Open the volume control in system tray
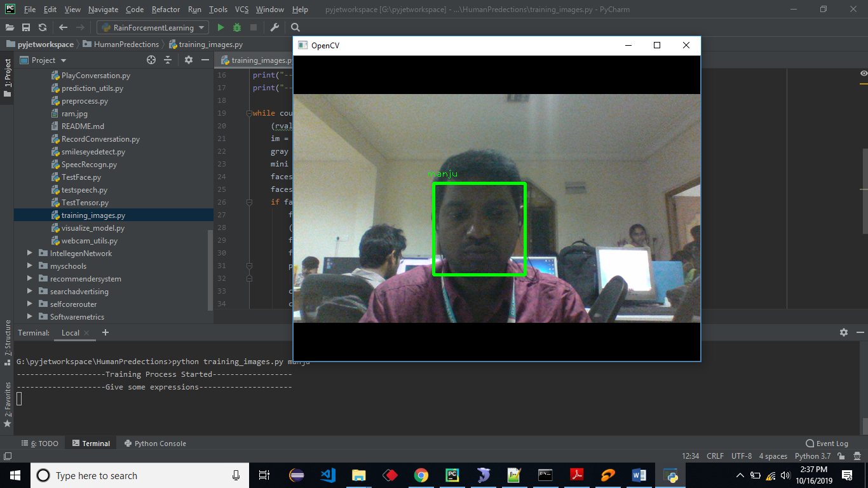 point(786,475)
